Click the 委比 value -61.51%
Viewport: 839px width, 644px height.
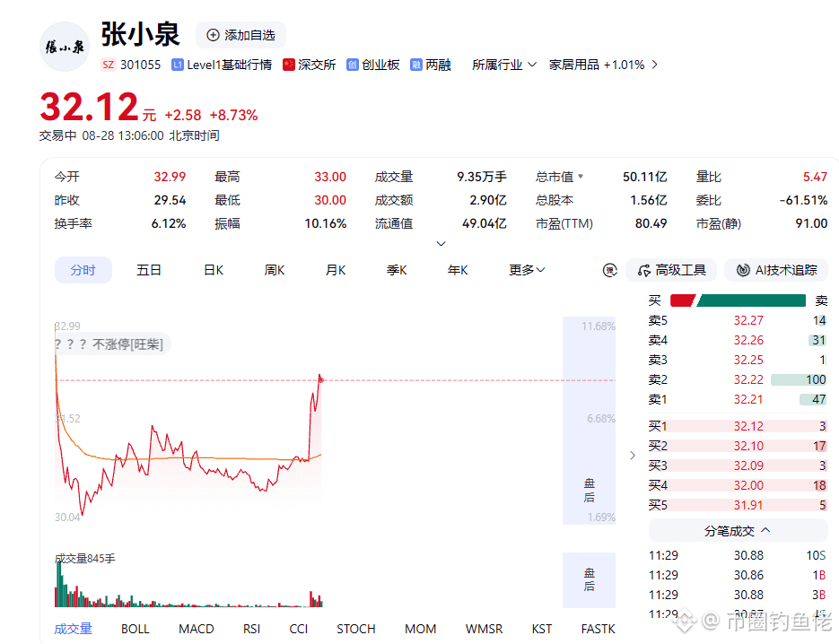pos(803,201)
